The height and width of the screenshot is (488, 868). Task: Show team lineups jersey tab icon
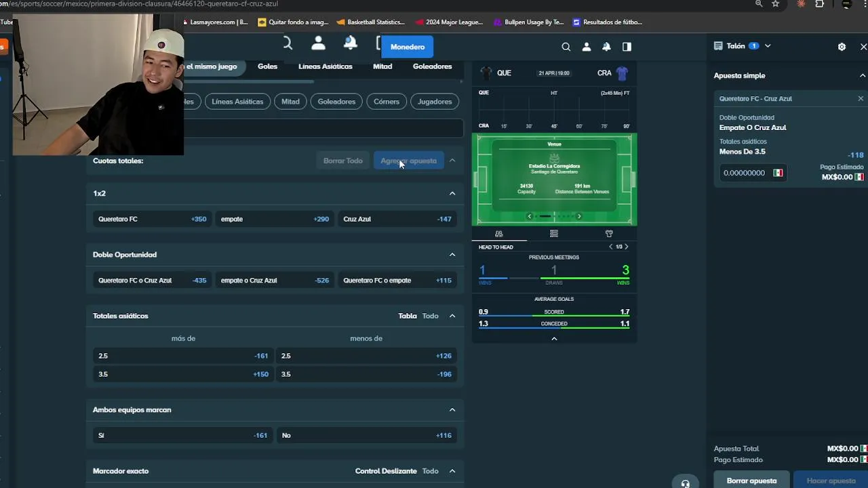[609, 233]
